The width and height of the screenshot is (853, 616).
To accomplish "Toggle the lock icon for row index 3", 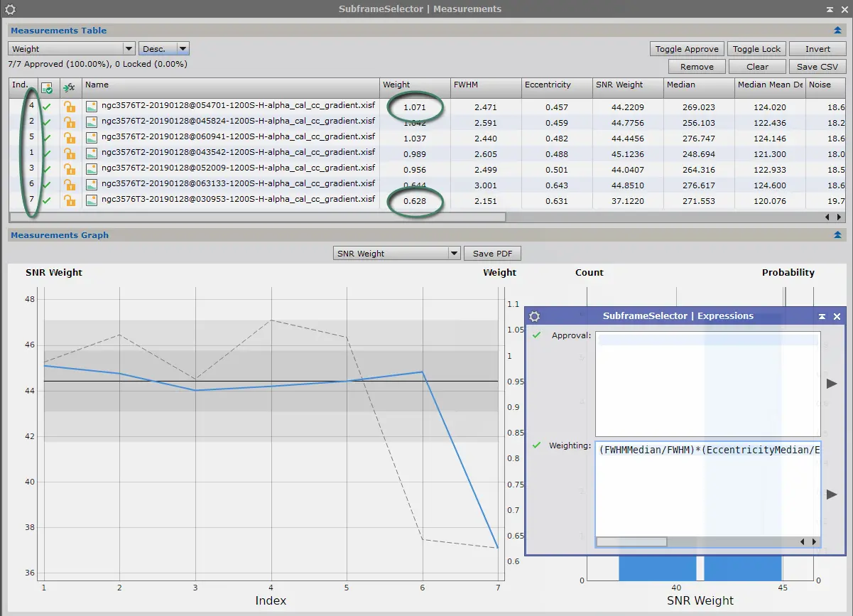I will [70, 169].
